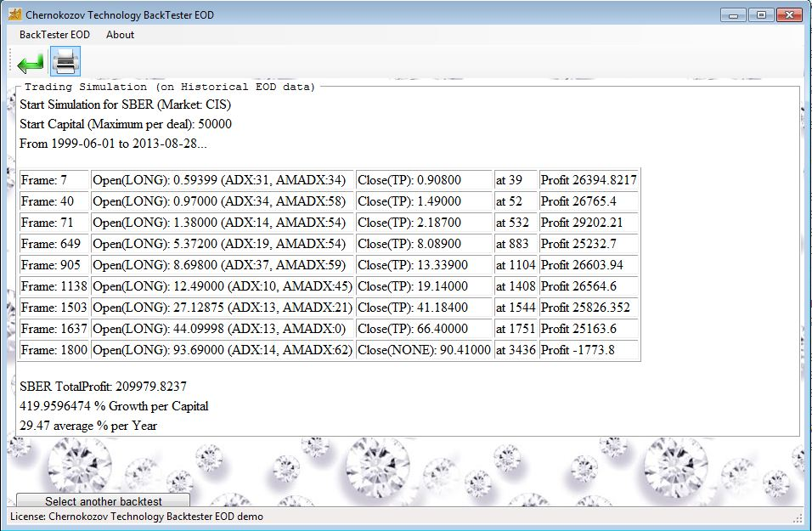
Task: Click 'Open(LONG): 27.12875' cell
Action: (x=223, y=308)
